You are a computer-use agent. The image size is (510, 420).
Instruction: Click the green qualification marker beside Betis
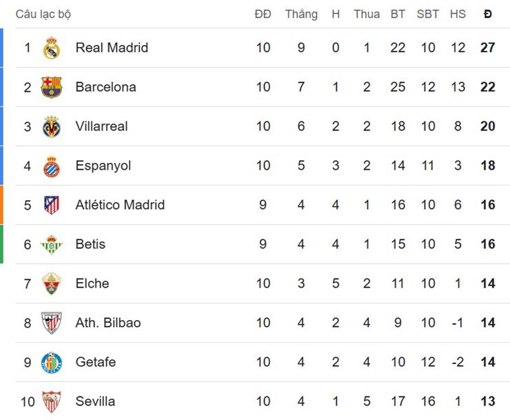[1, 244]
